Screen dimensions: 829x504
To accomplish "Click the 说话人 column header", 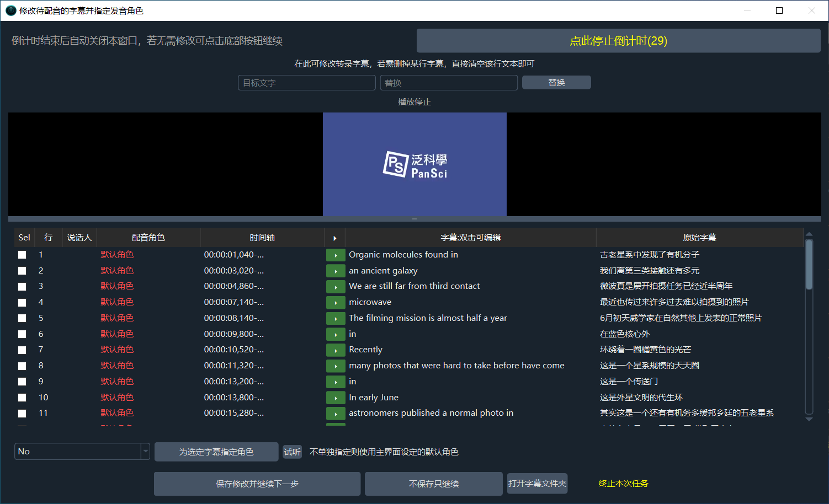I will (x=79, y=238).
